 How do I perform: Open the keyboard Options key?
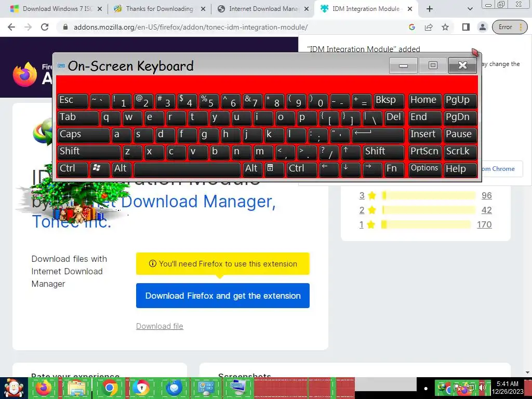pyautogui.click(x=425, y=169)
